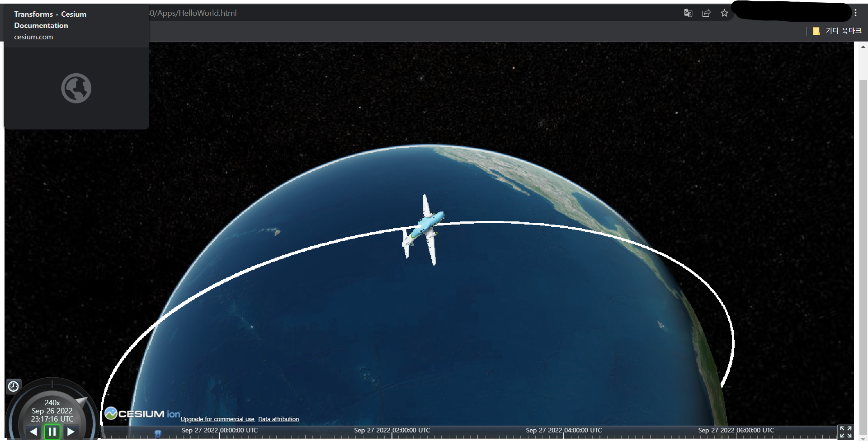
Task: Play the animation in reverse
Action: coord(33,432)
